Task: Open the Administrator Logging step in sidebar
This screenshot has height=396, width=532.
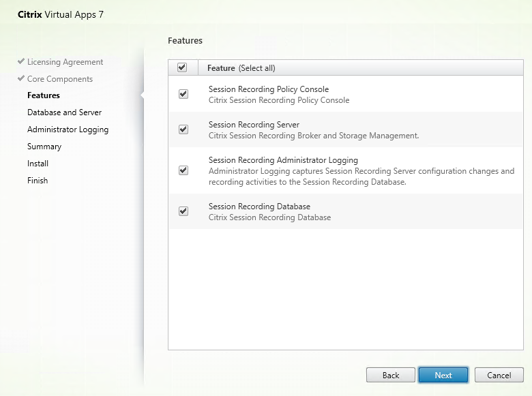Action: pyautogui.click(x=68, y=130)
